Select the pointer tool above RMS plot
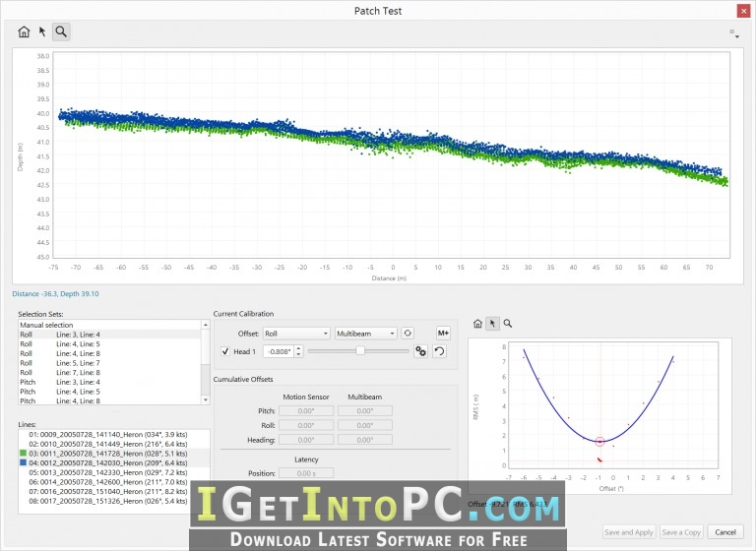 pyautogui.click(x=492, y=324)
